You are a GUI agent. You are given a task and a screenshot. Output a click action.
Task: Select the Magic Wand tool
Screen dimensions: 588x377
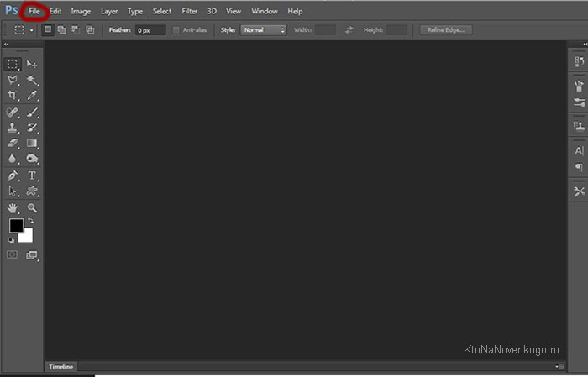pyautogui.click(x=32, y=80)
